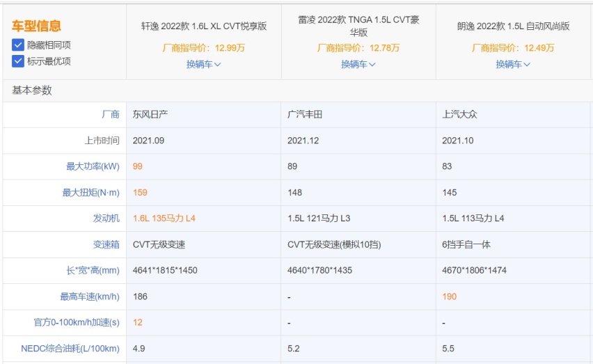
Task: Click the torque value 145
Action: click(450, 192)
